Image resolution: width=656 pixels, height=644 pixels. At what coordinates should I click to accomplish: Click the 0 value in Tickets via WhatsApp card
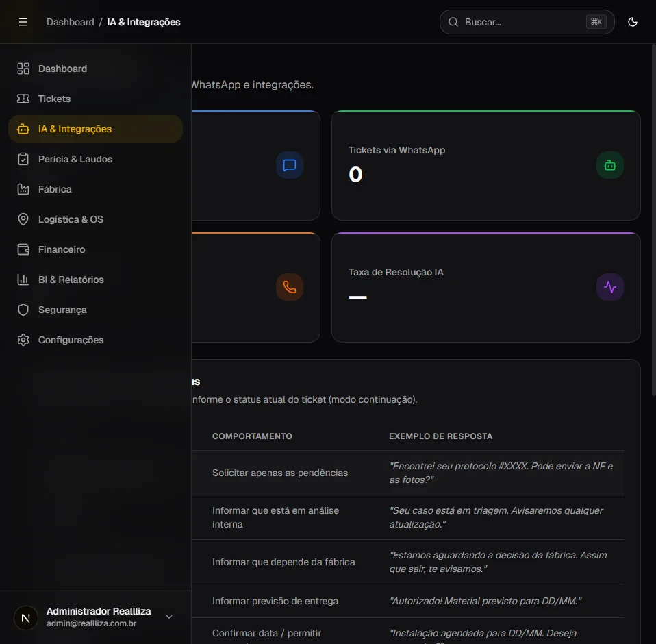(x=355, y=174)
